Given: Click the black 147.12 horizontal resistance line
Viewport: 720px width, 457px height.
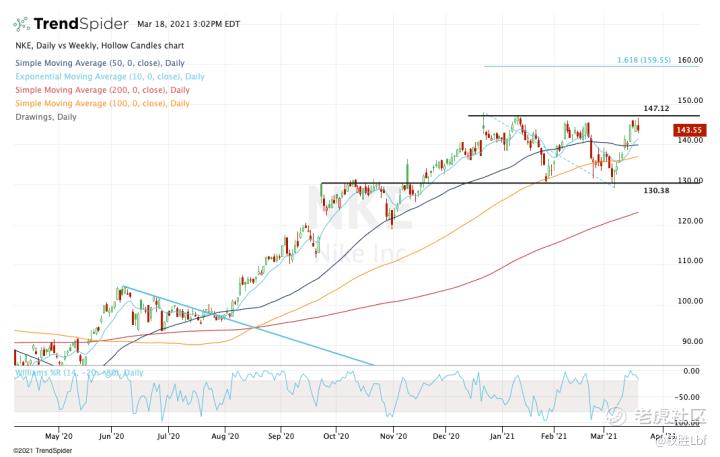Looking at the screenshot, I should click(x=584, y=116).
